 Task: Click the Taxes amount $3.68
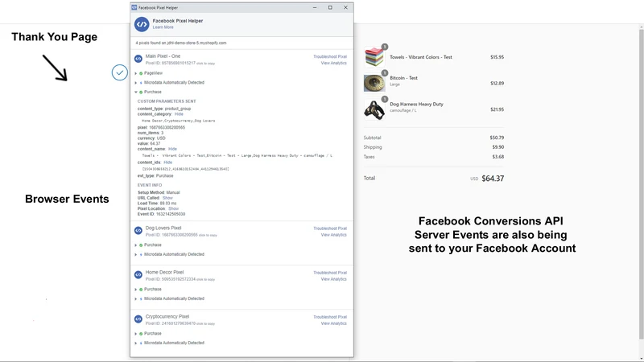(498, 157)
